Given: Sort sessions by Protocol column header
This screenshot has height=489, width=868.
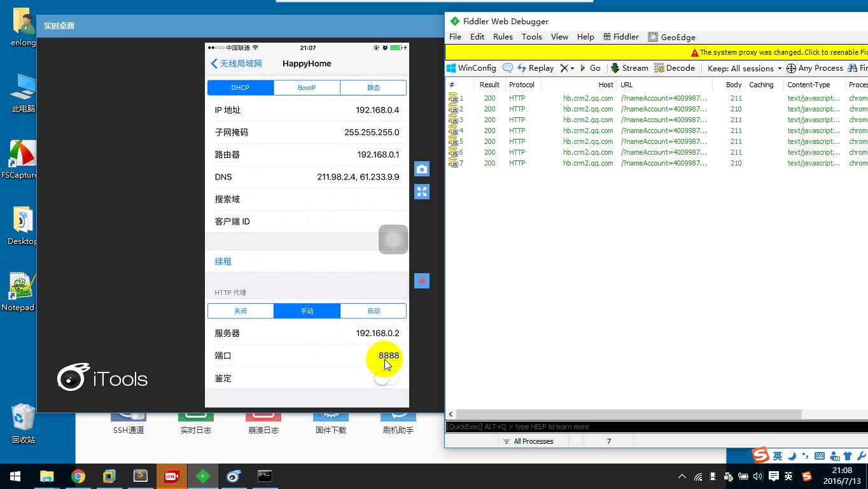Looking at the screenshot, I should coord(522,85).
